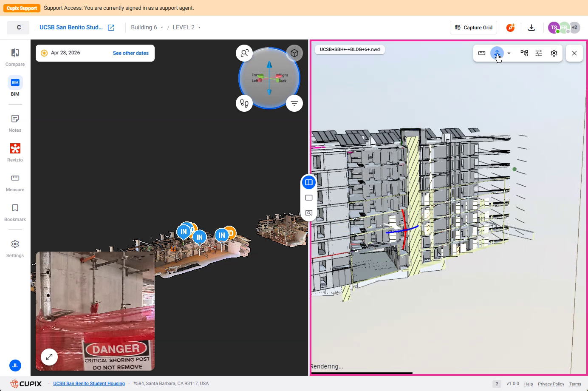This screenshot has width=588, height=391.
Task: Open the Revizto integration
Action: [x=15, y=153]
